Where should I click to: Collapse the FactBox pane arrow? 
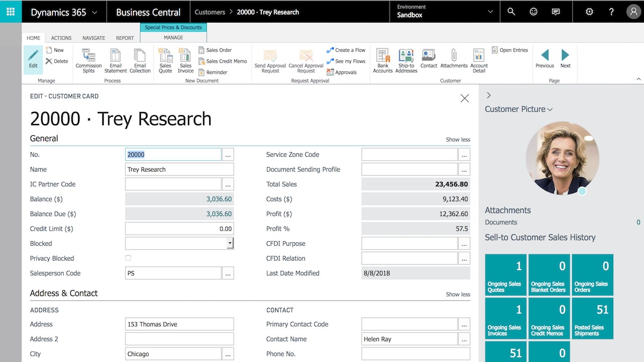[489, 95]
